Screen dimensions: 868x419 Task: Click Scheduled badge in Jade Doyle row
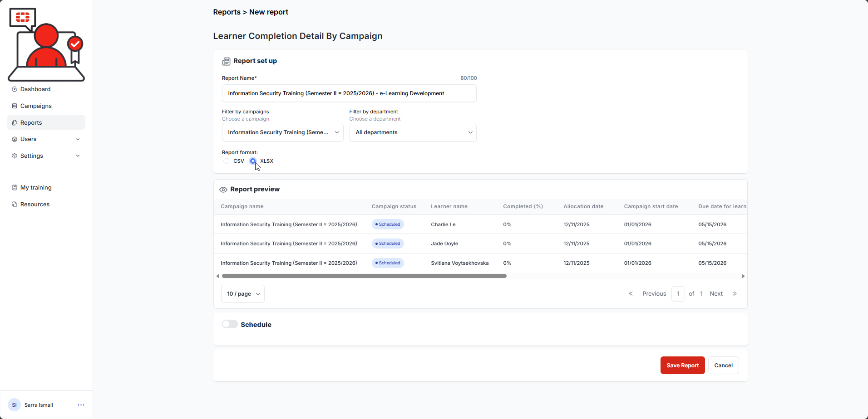tap(388, 244)
